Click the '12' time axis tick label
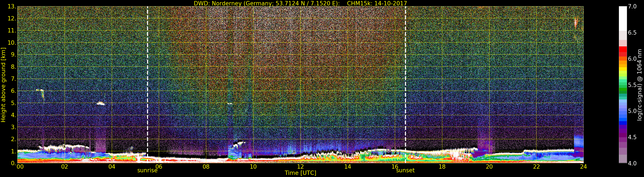The image size is (644, 177). click(300, 166)
